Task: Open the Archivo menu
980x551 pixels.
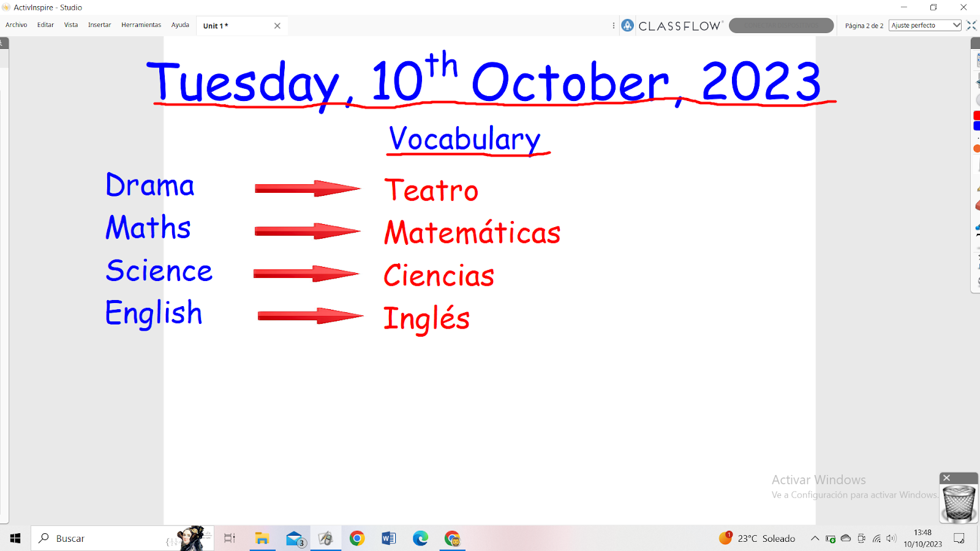Action: [17, 25]
